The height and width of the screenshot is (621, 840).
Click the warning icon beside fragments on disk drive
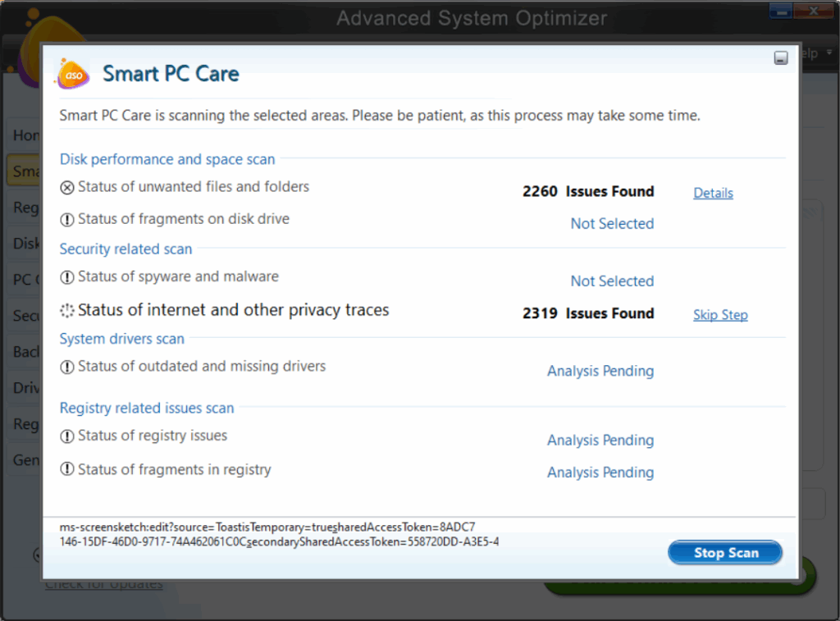67,220
